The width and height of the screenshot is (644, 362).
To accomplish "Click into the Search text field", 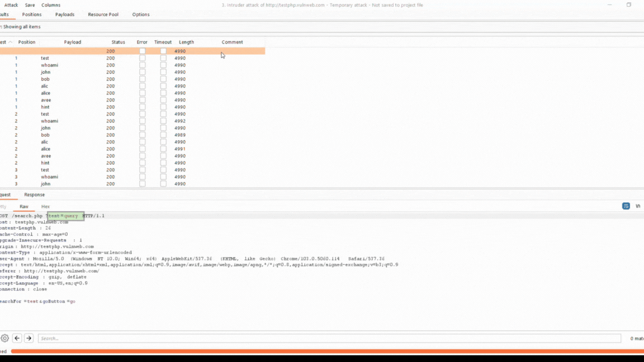I will (329, 338).
